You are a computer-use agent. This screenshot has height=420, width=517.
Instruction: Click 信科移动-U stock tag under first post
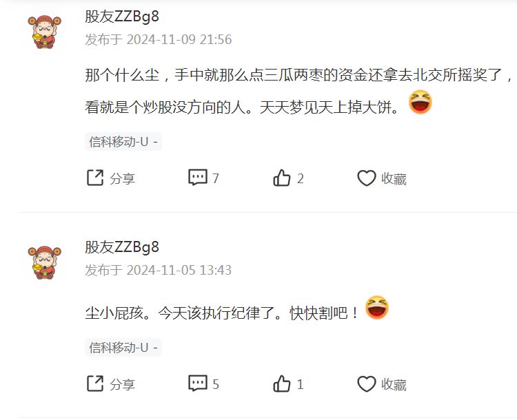pyautogui.click(x=123, y=142)
